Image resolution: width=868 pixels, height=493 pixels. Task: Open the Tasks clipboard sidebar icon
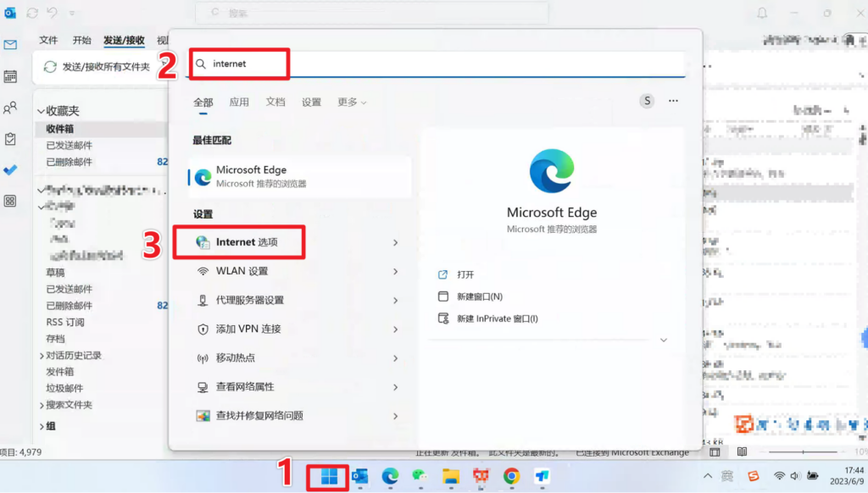[10, 139]
